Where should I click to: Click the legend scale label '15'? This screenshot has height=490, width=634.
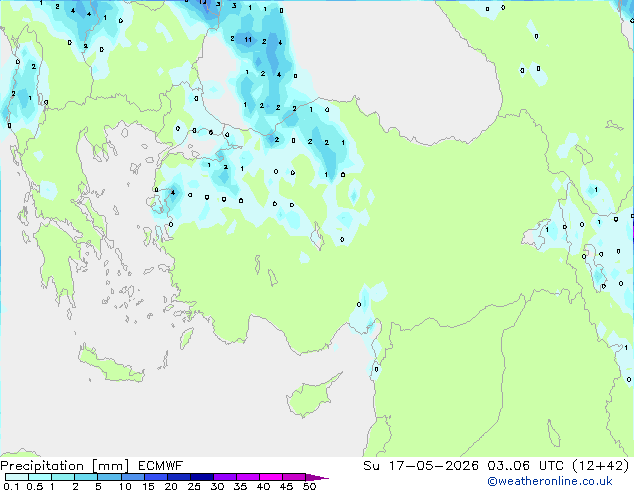pyautogui.click(x=148, y=486)
